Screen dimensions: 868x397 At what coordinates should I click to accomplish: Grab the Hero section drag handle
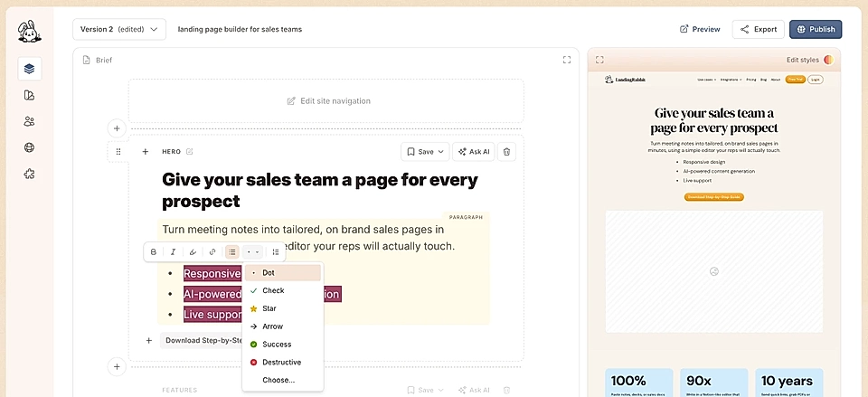tap(118, 151)
